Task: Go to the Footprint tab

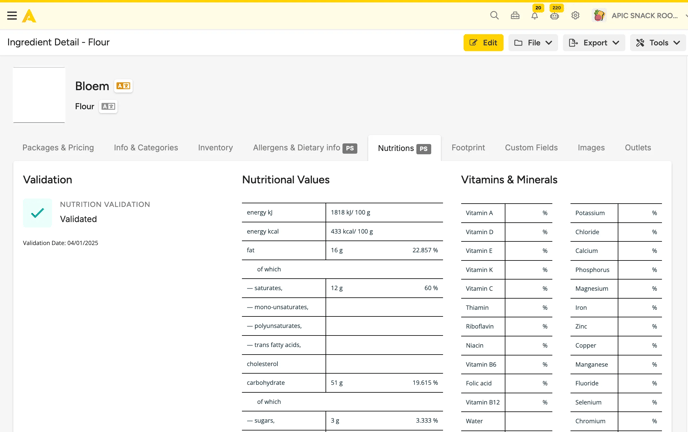Action: [468, 148]
